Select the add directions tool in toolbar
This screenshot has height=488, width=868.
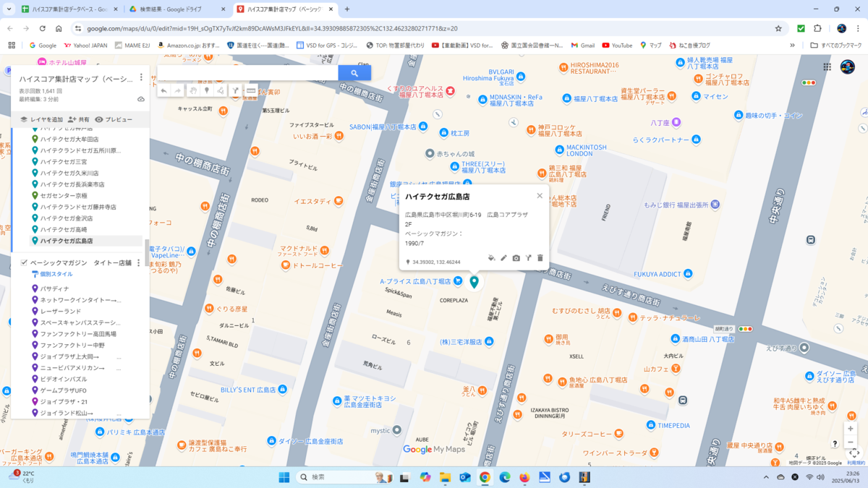(235, 90)
